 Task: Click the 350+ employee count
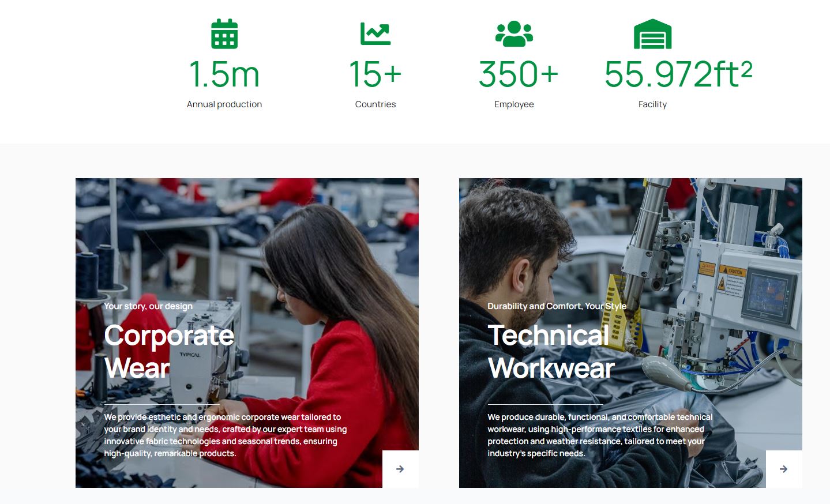point(518,75)
